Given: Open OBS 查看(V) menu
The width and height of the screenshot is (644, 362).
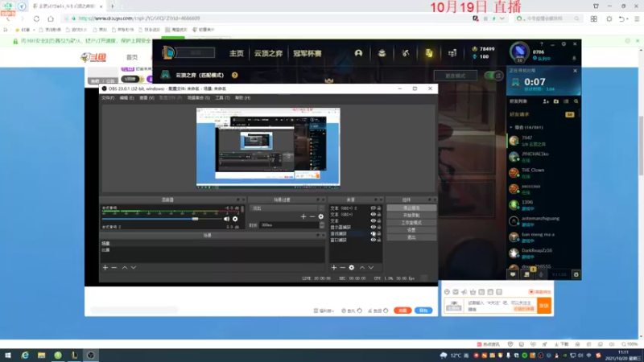Looking at the screenshot, I should pyautogui.click(x=147, y=97).
